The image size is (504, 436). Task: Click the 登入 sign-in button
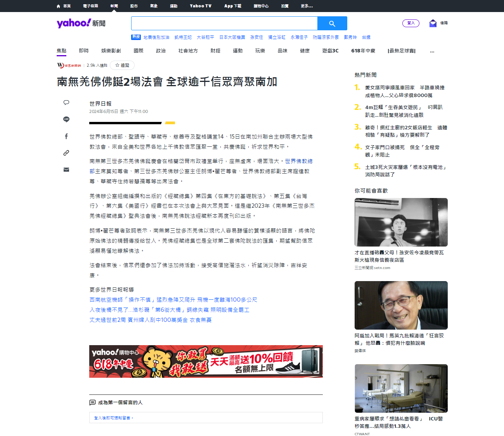411,23
